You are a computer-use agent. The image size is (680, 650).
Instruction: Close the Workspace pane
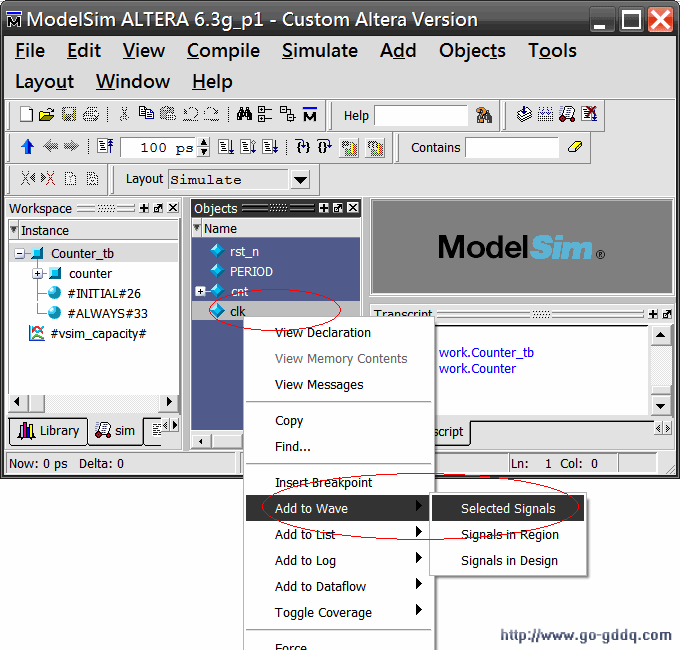pos(173,208)
